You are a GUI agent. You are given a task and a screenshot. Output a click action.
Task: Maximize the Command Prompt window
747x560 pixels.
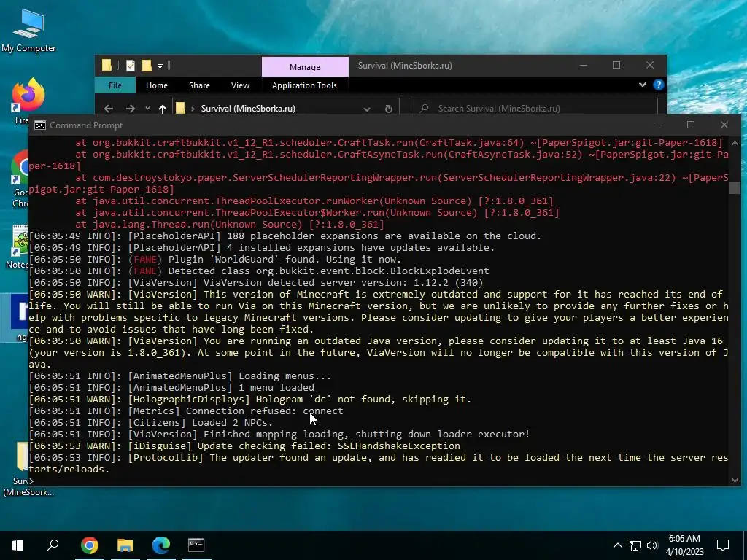tap(691, 125)
